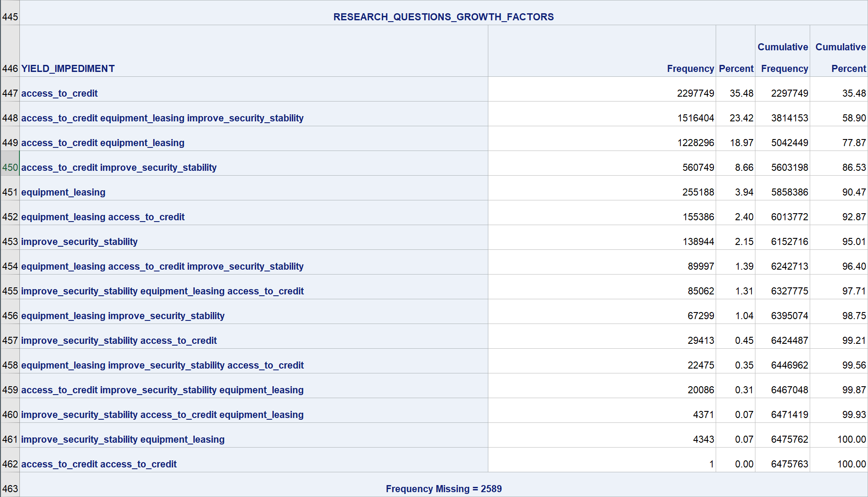
Task: Select the Frequency Missing = 2589 cell
Action: click(x=443, y=489)
